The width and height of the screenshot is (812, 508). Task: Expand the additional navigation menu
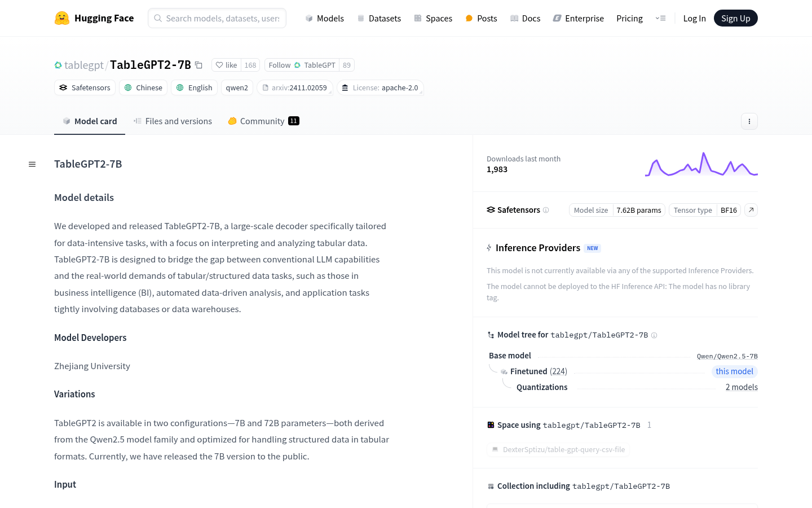(660, 18)
